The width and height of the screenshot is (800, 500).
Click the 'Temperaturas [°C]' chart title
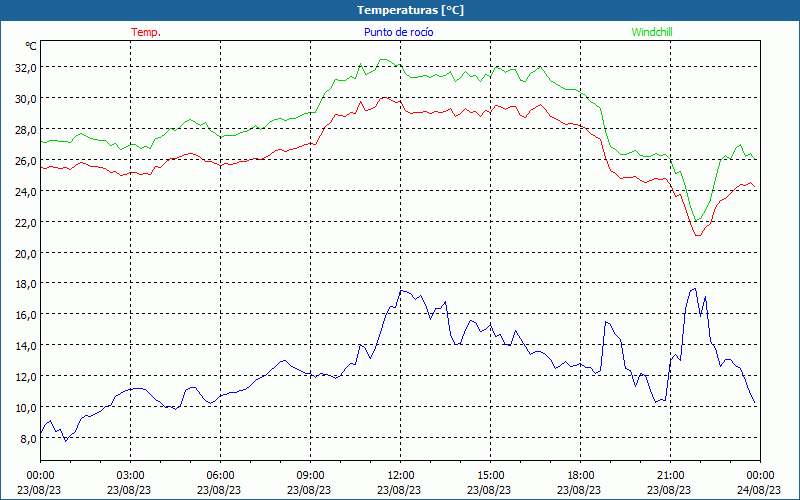pyautogui.click(x=410, y=10)
